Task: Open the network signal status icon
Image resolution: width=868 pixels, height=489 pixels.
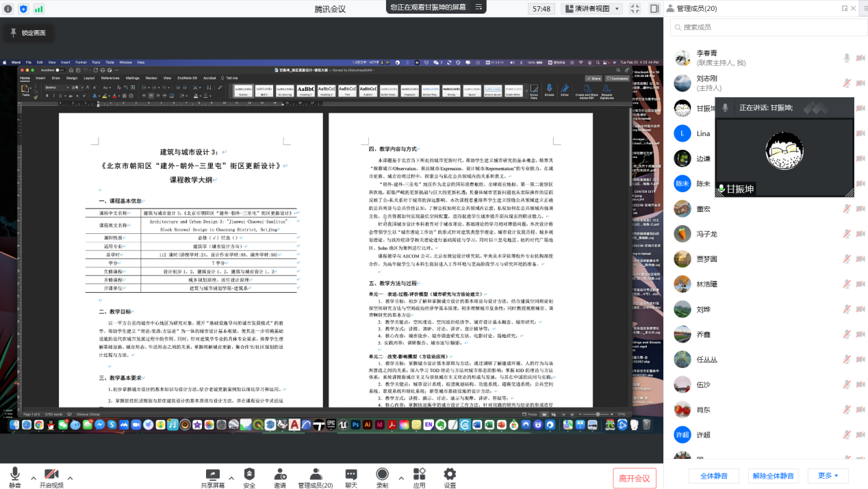Action: coord(39,9)
